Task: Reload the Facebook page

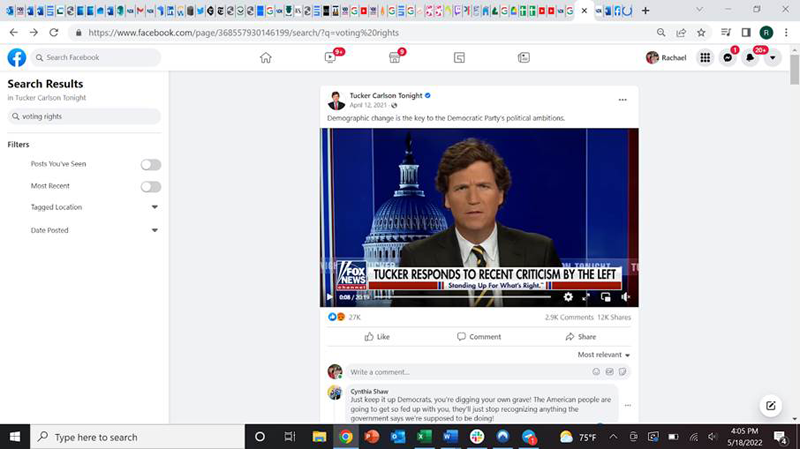Action: tap(54, 32)
